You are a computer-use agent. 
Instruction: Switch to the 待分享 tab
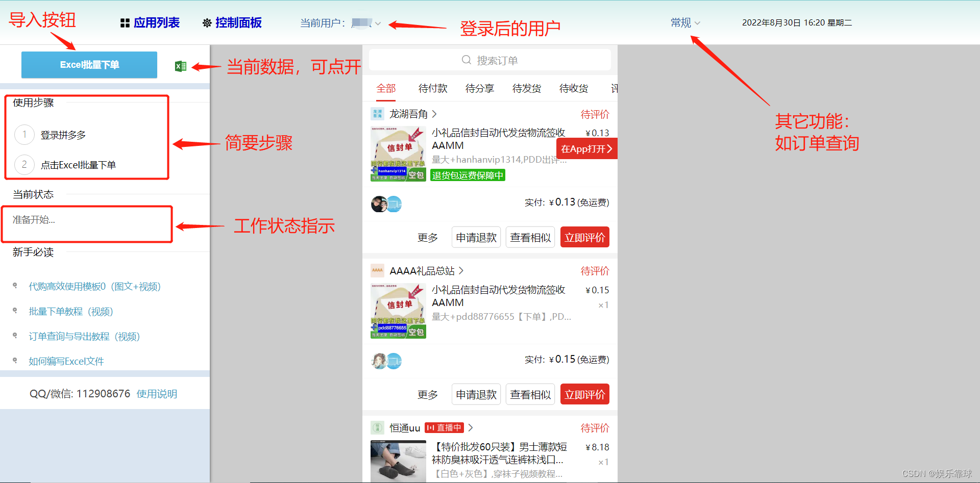(480, 89)
